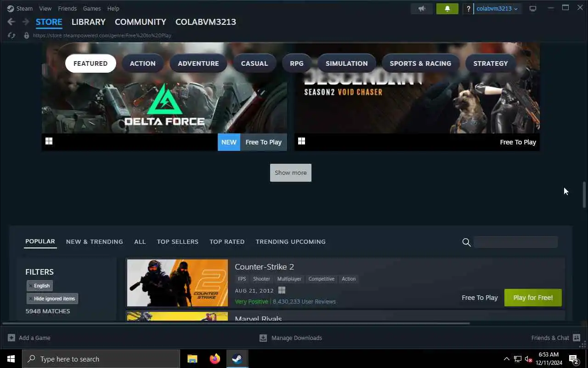Image resolution: width=588 pixels, height=368 pixels.
Task: Select the FEATURED category pill
Action: (90, 63)
